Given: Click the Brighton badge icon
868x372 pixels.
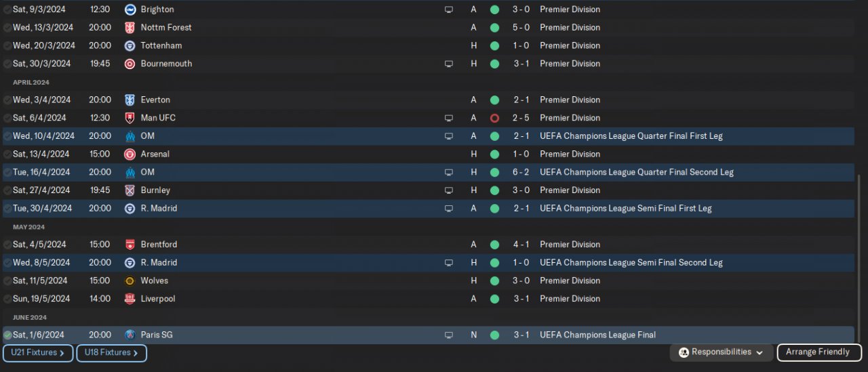Looking at the screenshot, I should click(x=130, y=9).
